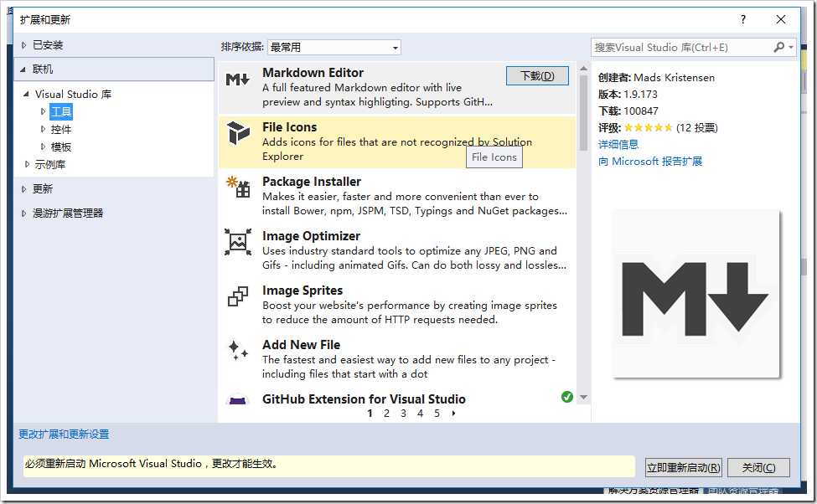Click the Image Optimizer icon
The width and height of the screenshot is (817, 504).
pyautogui.click(x=238, y=242)
